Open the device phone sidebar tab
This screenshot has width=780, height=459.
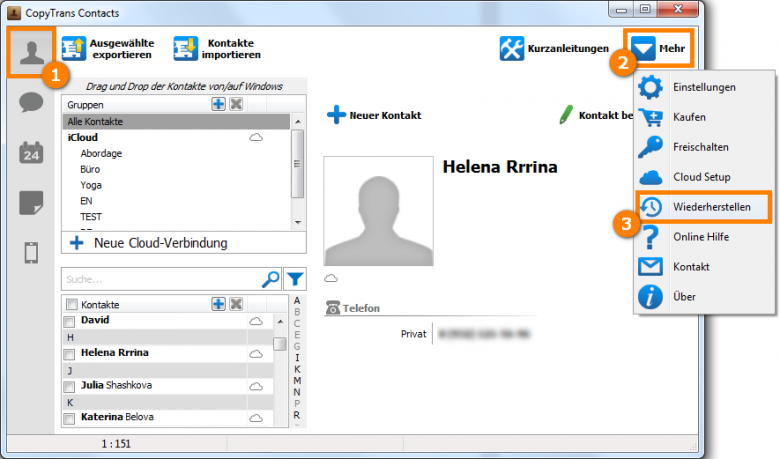click(31, 253)
